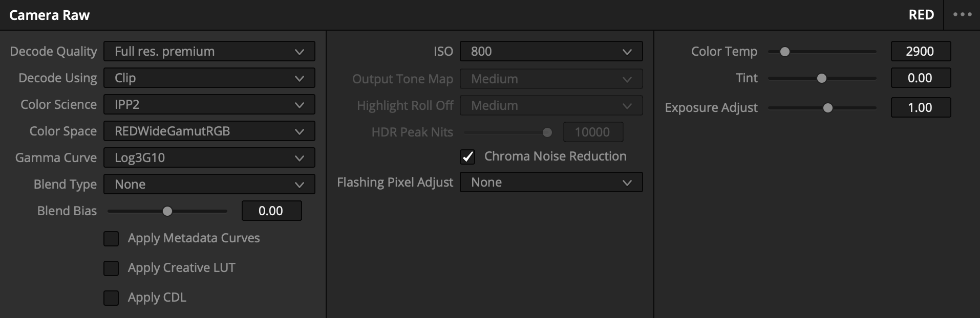This screenshot has height=318, width=980.
Task: Click the Exposure Adjust slider handle
Action: pos(827,108)
